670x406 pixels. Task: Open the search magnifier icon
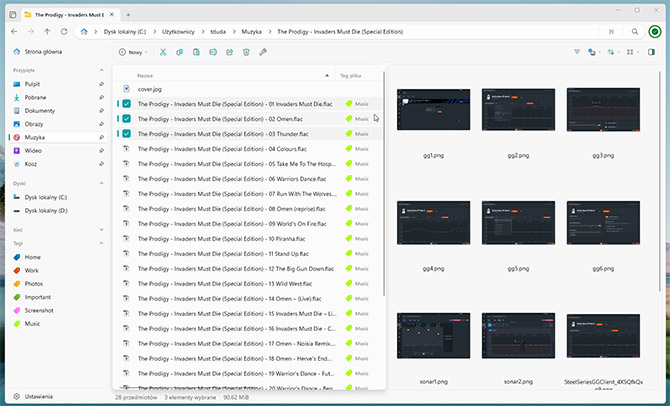(634, 32)
